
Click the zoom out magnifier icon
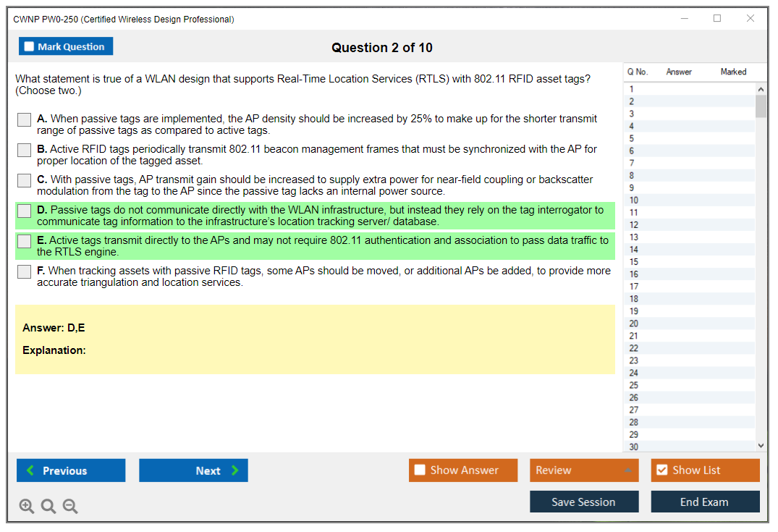(70, 506)
